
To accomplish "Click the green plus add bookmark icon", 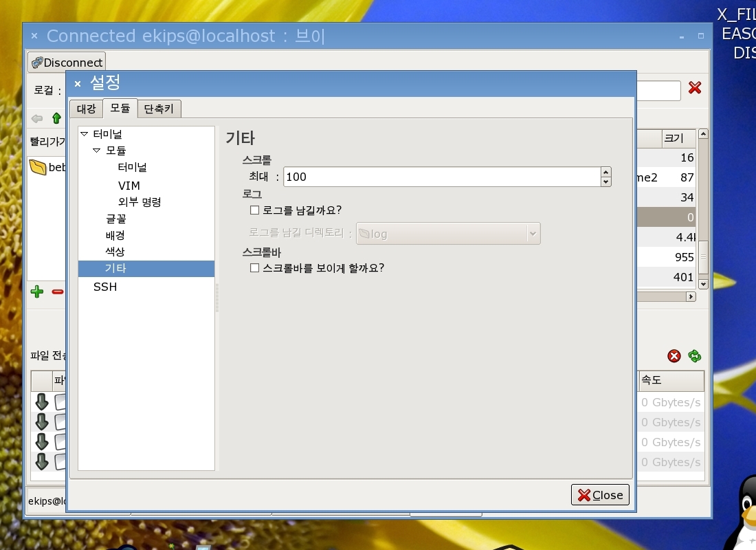I will click(x=37, y=291).
